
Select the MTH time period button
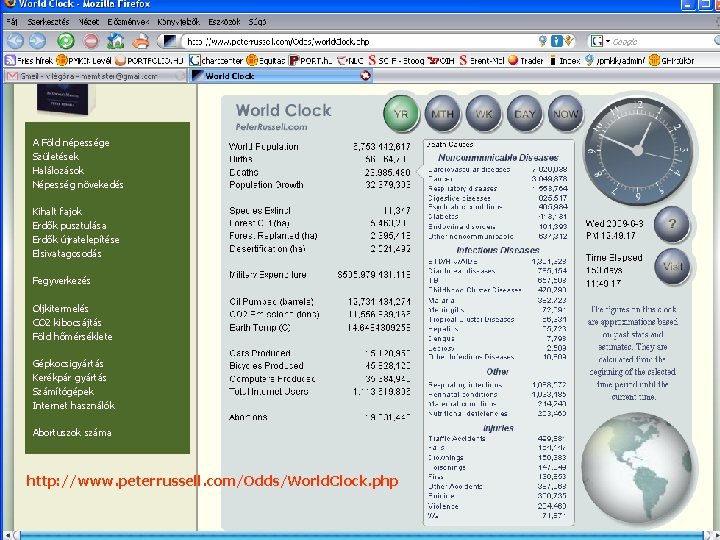[442, 114]
